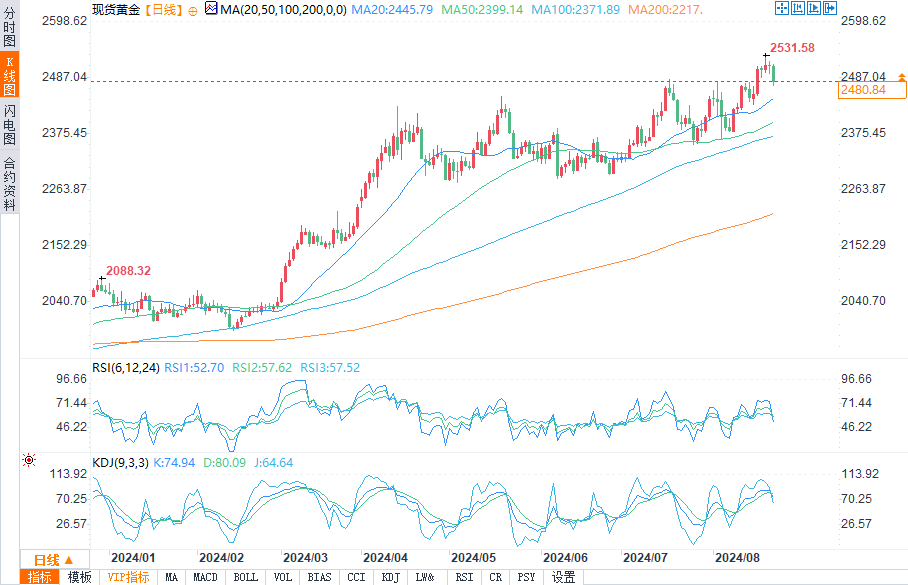The height and width of the screenshot is (585, 908).
Task: Click the red sun icon left of KDJ
Action: (28, 460)
